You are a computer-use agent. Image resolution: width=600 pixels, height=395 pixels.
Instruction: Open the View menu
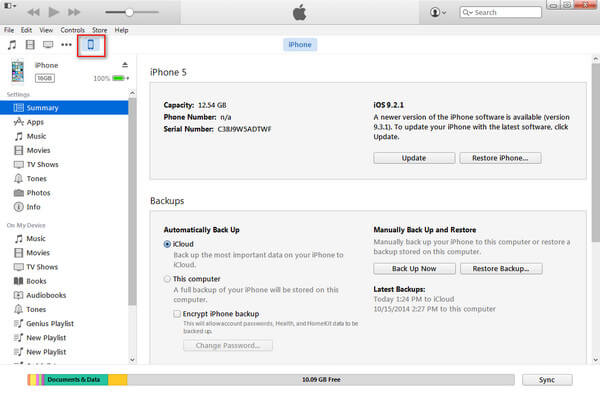click(x=46, y=30)
